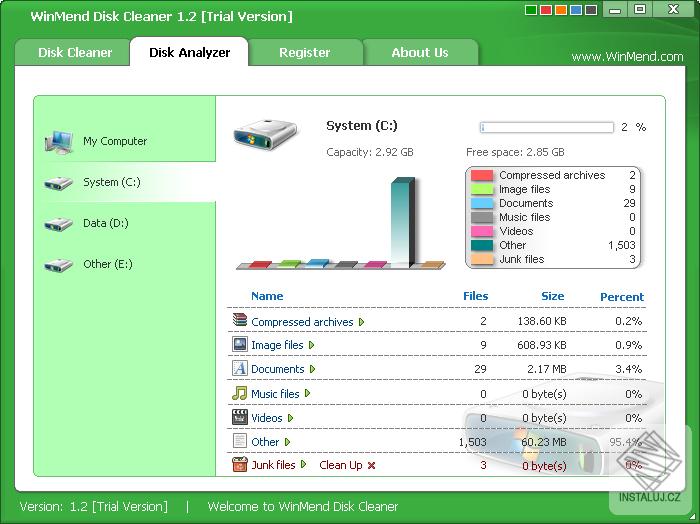Open the Other row link in table
The image size is (700, 524).
click(265, 442)
